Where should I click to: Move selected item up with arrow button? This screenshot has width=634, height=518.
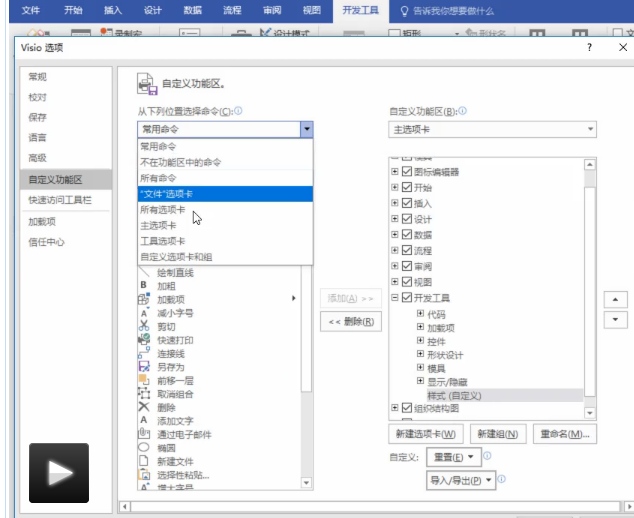coord(615,299)
